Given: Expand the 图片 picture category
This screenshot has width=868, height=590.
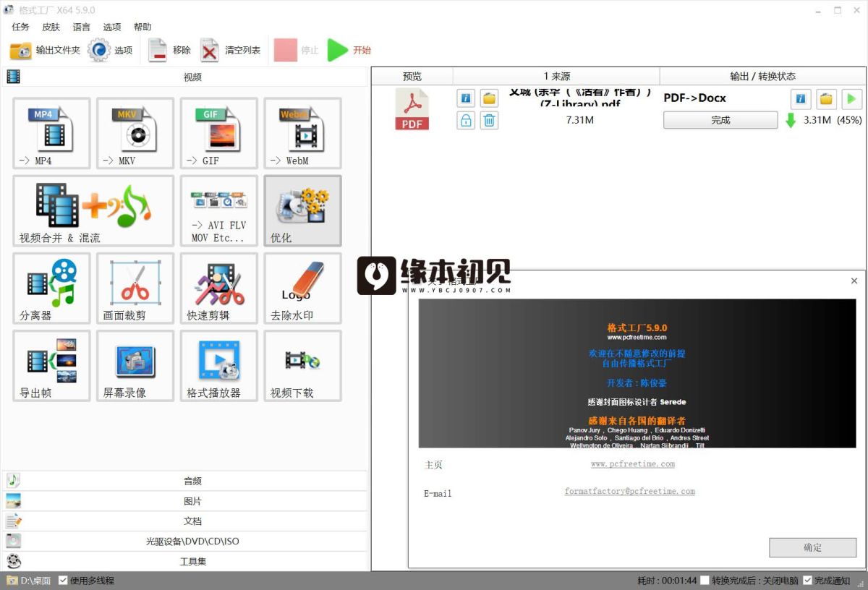Looking at the screenshot, I should pyautogui.click(x=184, y=501).
